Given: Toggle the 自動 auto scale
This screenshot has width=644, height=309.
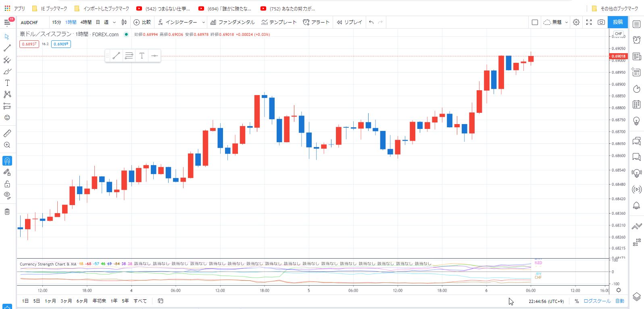Looking at the screenshot, I should point(619,301).
